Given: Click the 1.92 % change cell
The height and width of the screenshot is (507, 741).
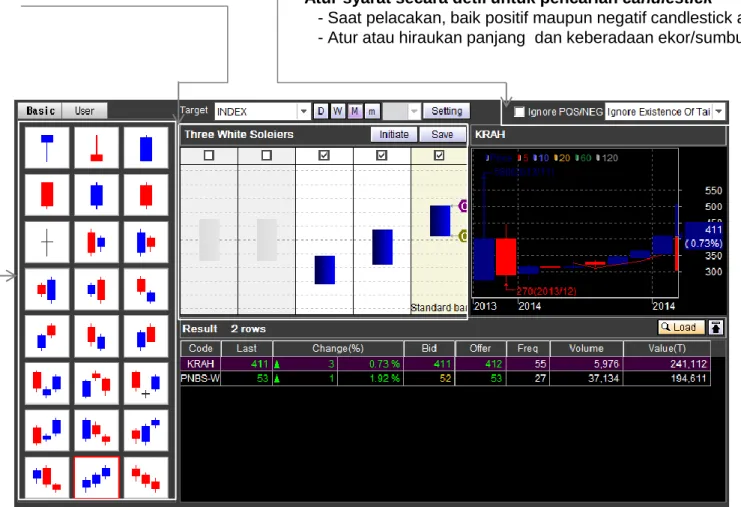Looking at the screenshot, I should point(370,378).
